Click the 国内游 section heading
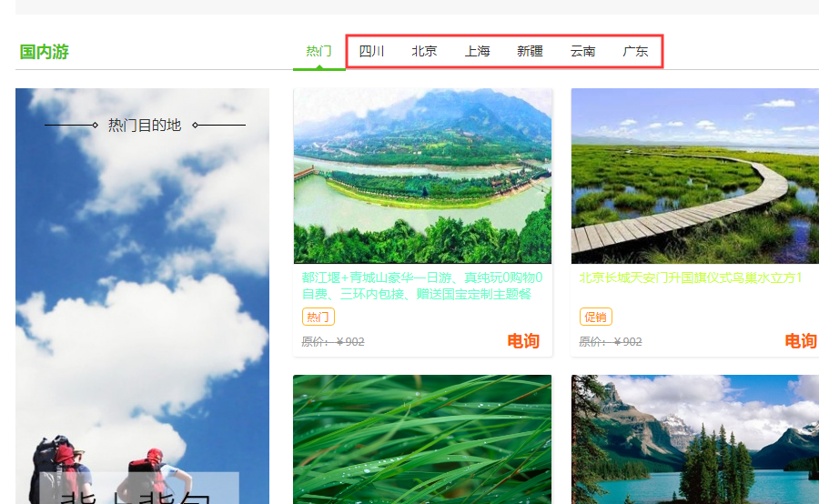Image resolution: width=819 pixels, height=504 pixels. coord(45,52)
